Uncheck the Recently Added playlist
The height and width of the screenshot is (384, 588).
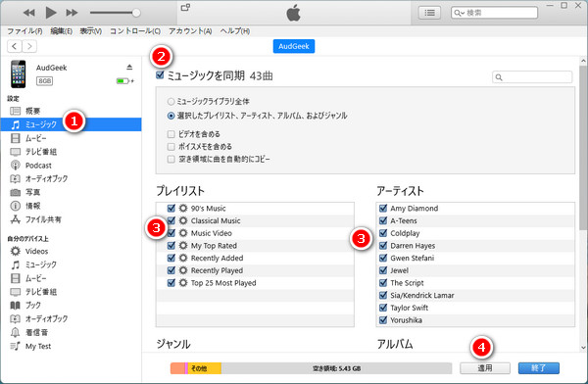(171, 258)
